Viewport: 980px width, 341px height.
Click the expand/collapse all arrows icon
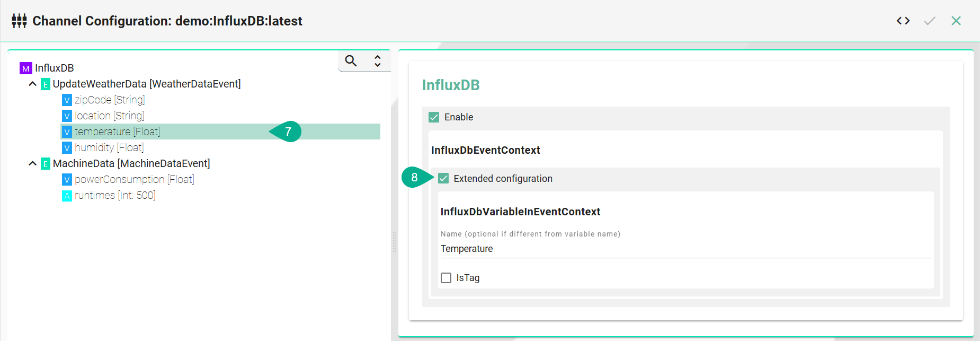(x=378, y=61)
